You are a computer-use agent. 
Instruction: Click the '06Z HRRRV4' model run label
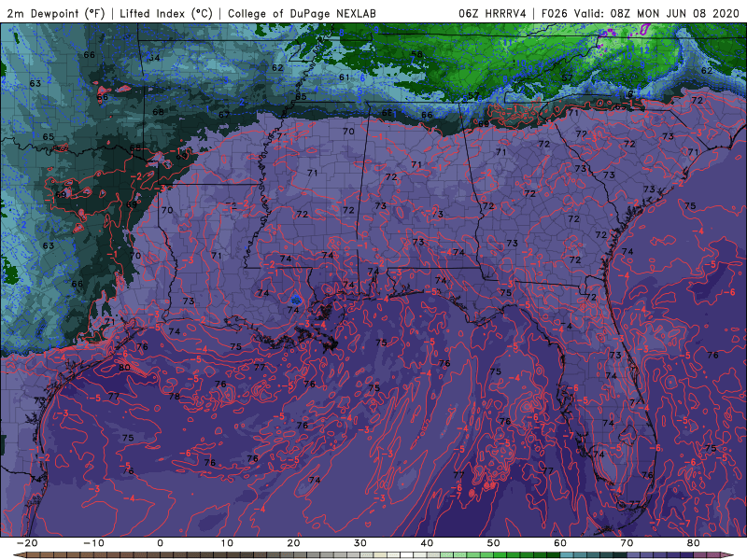click(493, 13)
